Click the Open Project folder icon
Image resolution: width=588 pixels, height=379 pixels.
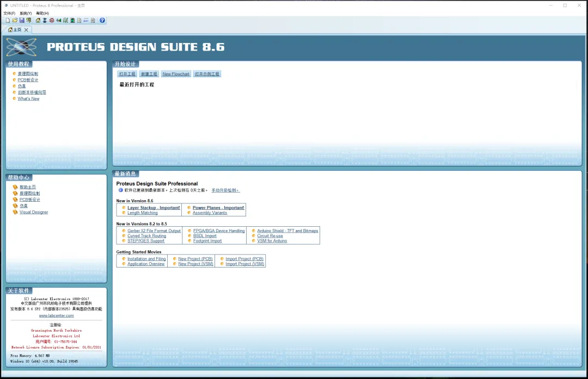[15, 20]
